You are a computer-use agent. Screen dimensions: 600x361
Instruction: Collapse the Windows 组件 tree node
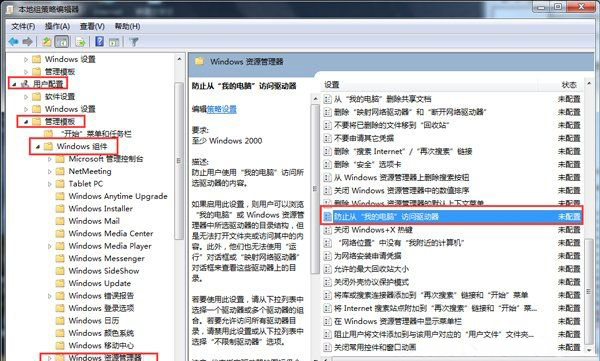[38, 147]
